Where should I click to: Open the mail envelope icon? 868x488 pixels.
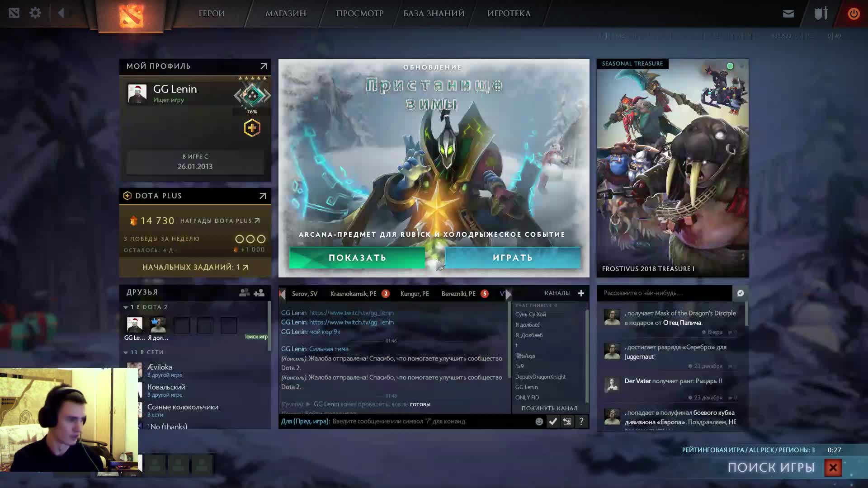coord(788,14)
